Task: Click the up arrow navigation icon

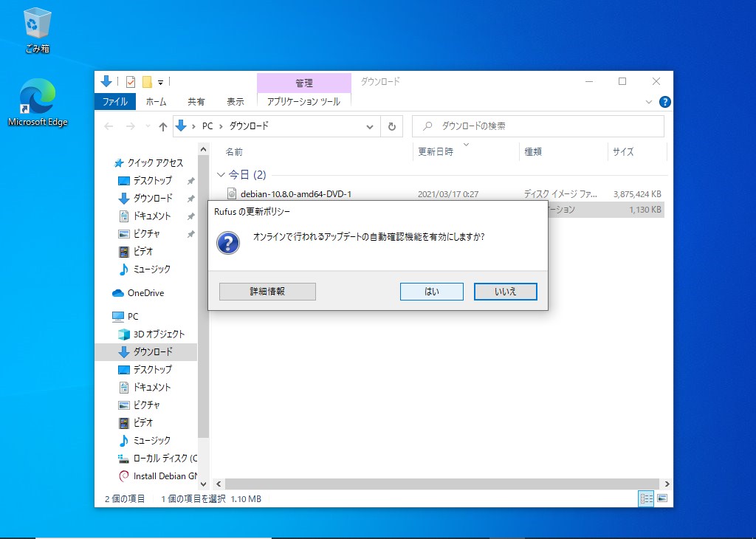Action: click(x=163, y=126)
